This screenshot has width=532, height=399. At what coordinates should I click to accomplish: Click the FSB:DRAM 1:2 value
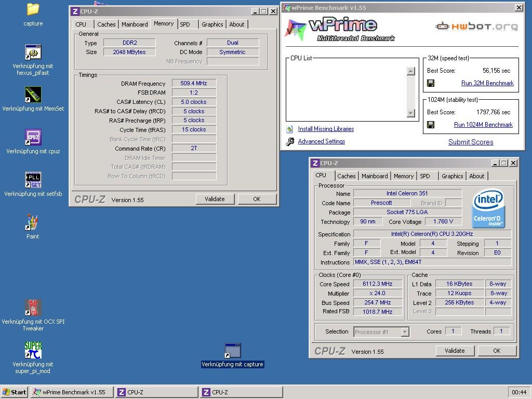tap(194, 92)
